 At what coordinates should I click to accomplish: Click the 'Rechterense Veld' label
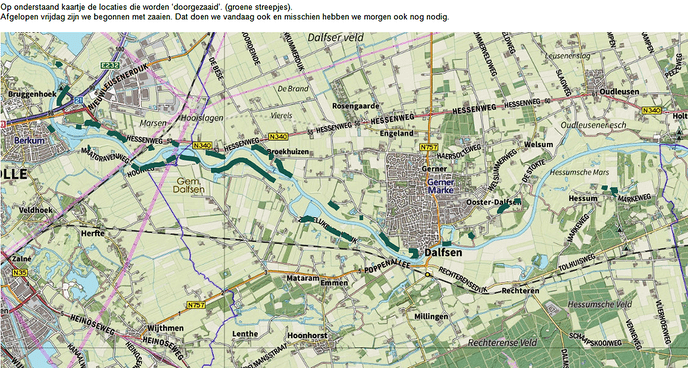point(502,342)
